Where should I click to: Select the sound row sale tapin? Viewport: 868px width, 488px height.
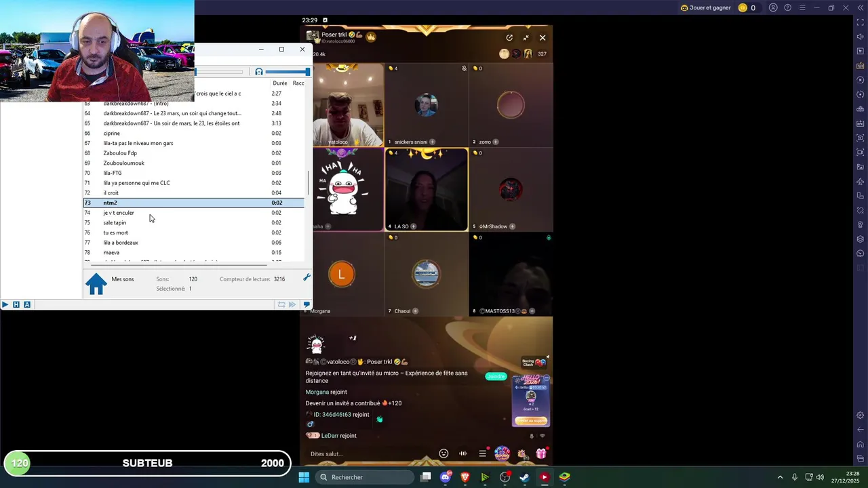click(x=193, y=223)
